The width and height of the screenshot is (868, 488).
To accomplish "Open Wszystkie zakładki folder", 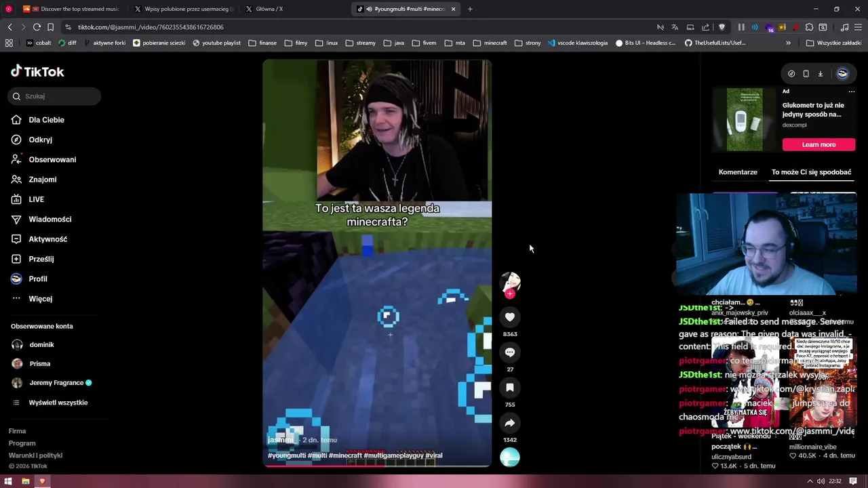I will [833, 43].
